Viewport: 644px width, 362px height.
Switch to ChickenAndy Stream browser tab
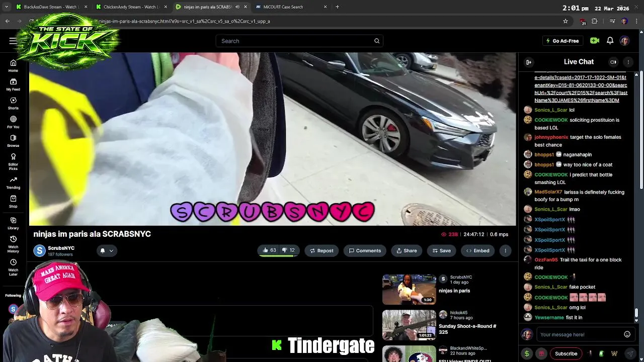(x=132, y=7)
